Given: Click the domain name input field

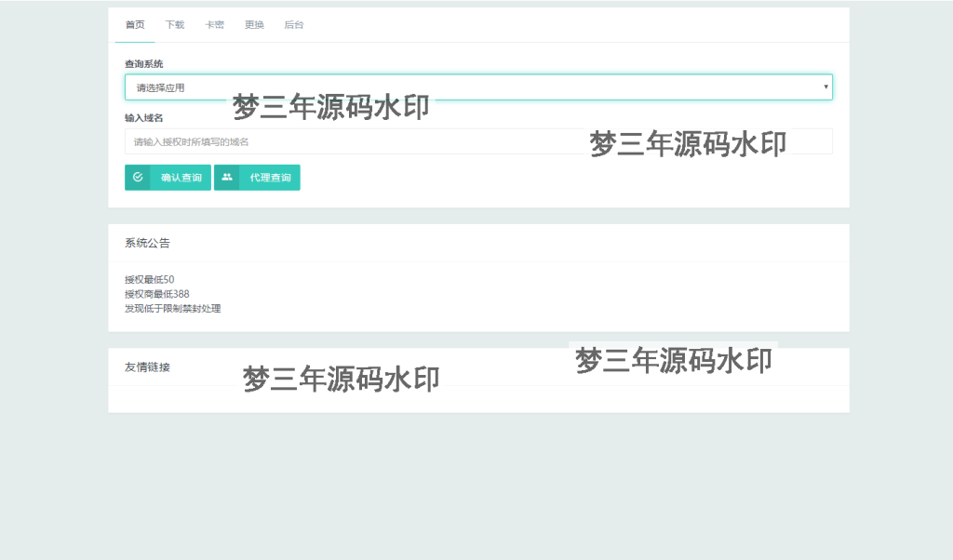Looking at the screenshot, I should click(478, 141).
